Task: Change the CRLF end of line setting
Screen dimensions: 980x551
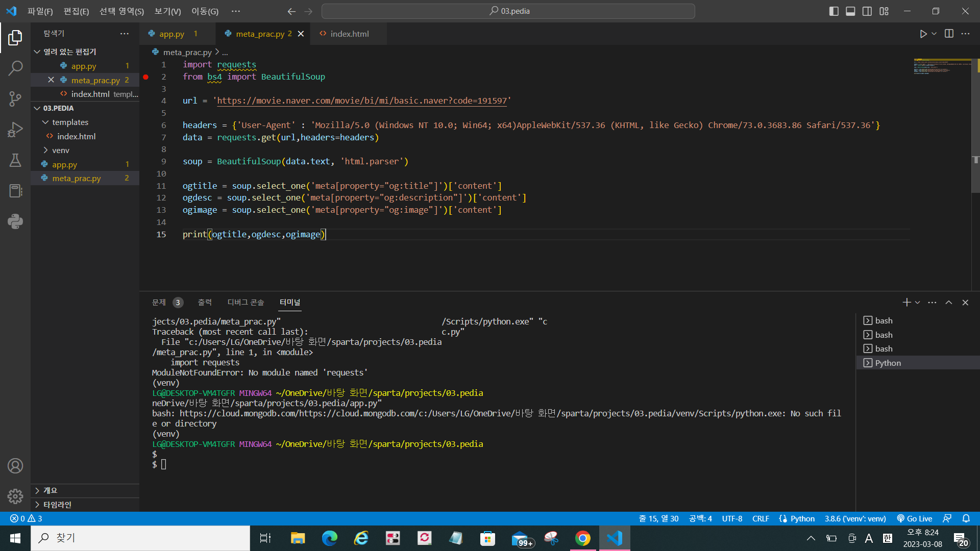Action: [761, 518]
